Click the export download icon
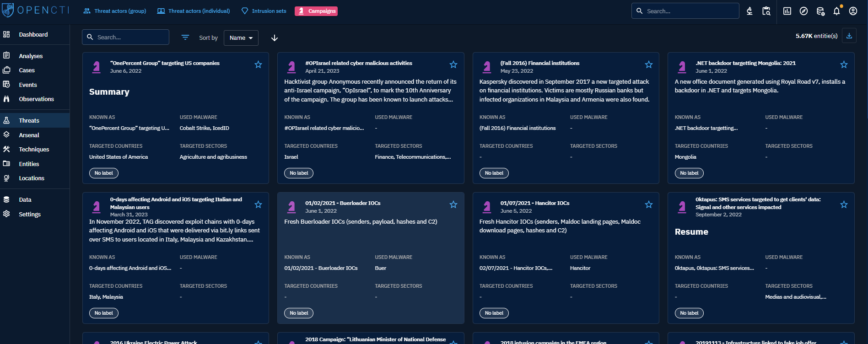This screenshot has width=868, height=344. pyautogui.click(x=849, y=36)
